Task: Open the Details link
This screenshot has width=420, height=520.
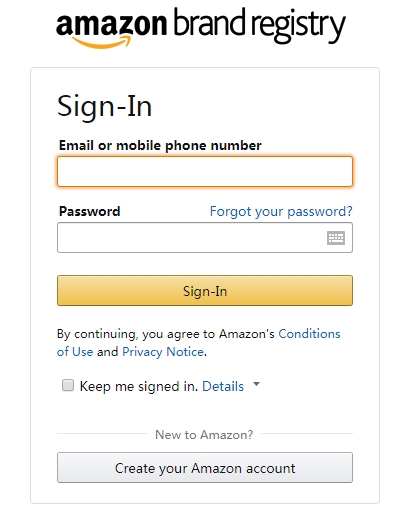Action: click(223, 386)
